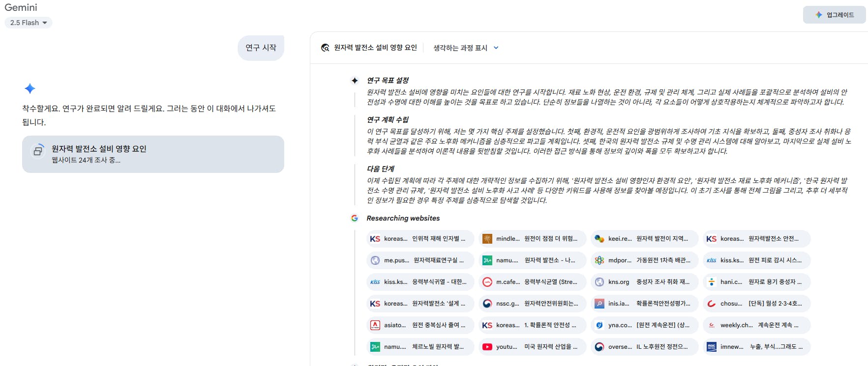Open the me.pus chip 원자력재료연구실
Screen dimensions: 868x366
click(x=420, y=260)
